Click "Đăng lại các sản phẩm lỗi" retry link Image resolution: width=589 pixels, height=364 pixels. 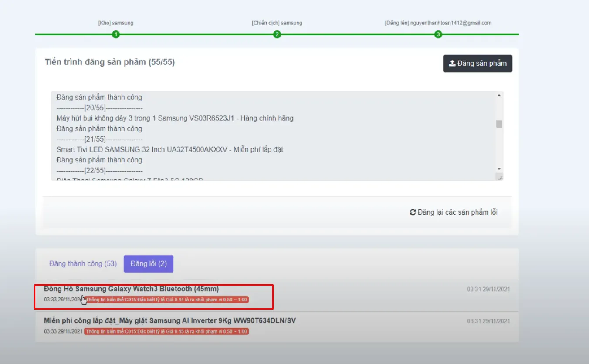tap(454, 212)
